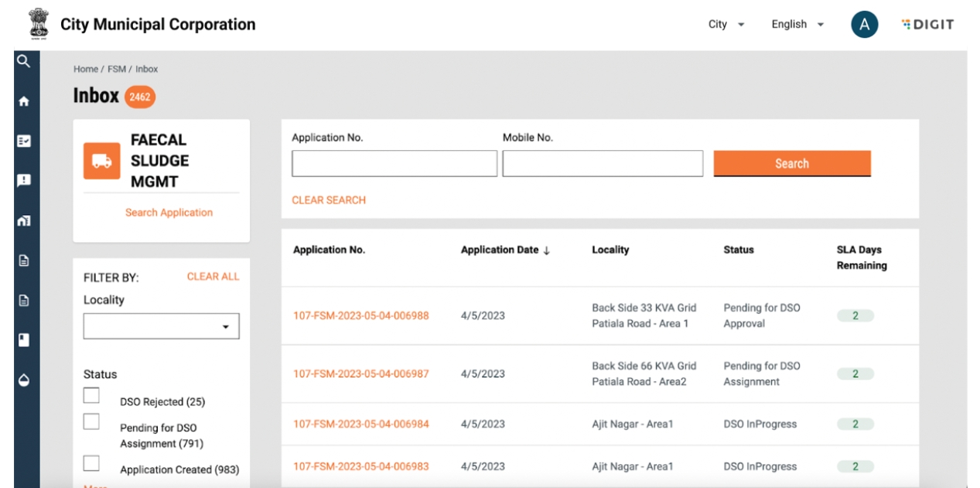The height and width of the screenshot is (488, 980).
Task: Open the user avatar 'A' profile
Action: coord(864,25)
